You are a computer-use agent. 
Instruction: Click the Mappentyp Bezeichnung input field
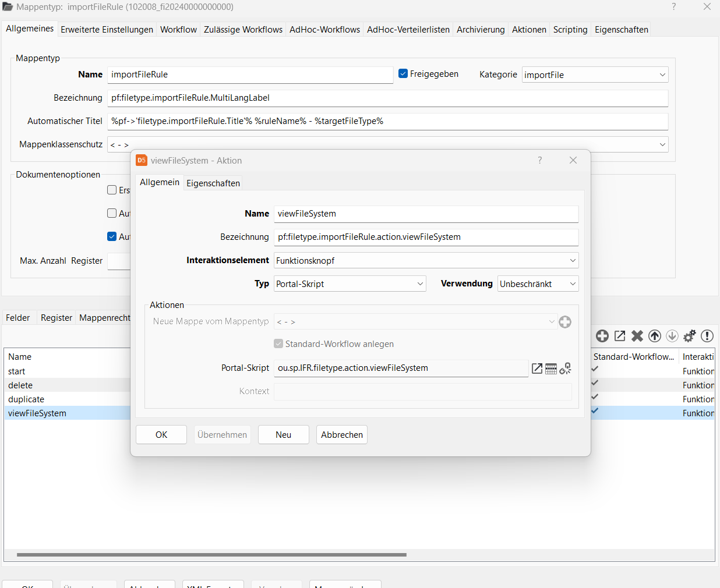388,98
